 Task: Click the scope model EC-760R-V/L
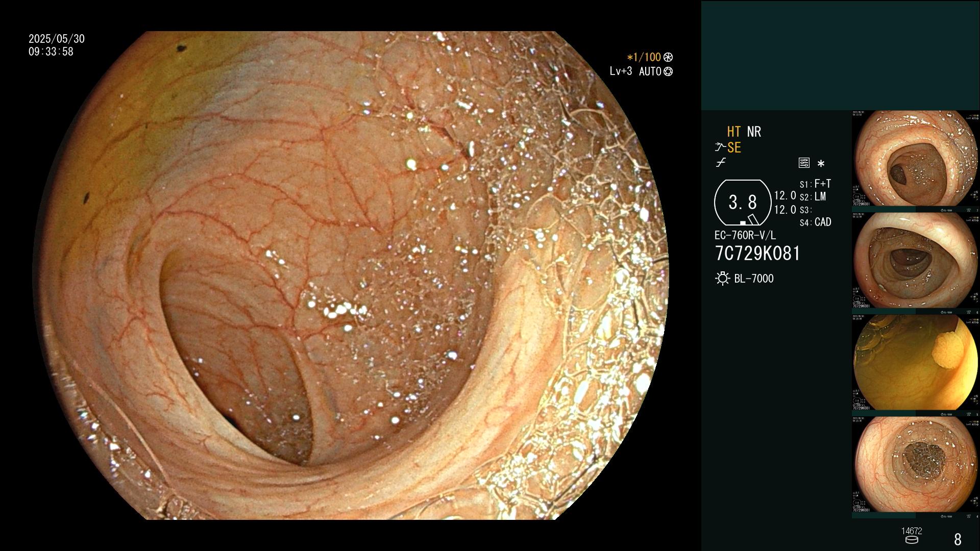745,235
